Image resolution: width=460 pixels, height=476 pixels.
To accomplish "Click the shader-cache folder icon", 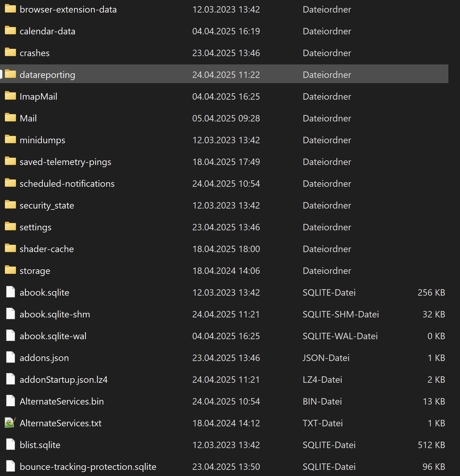I will click(x=10, y=249).
